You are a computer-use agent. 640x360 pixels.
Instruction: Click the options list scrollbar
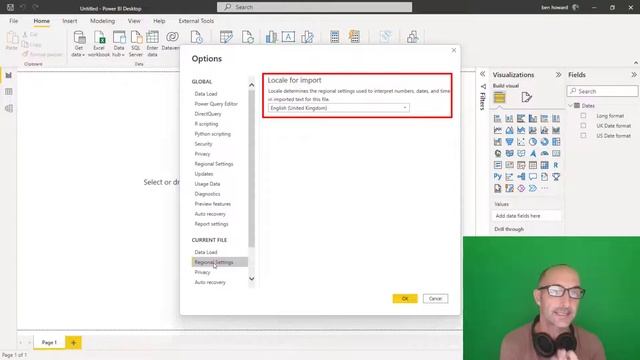tap(251, 168)
